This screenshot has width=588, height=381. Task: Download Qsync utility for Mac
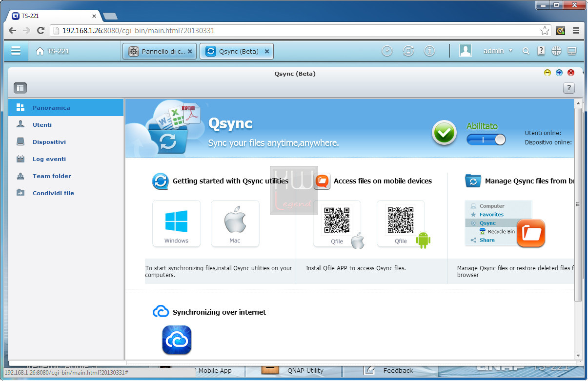coord(235,223)
